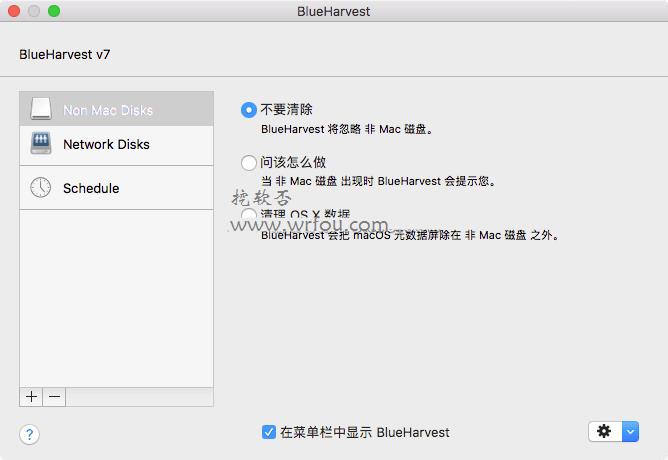Remove a disk with the minus button
668x460 pixels.
point(54,397)
